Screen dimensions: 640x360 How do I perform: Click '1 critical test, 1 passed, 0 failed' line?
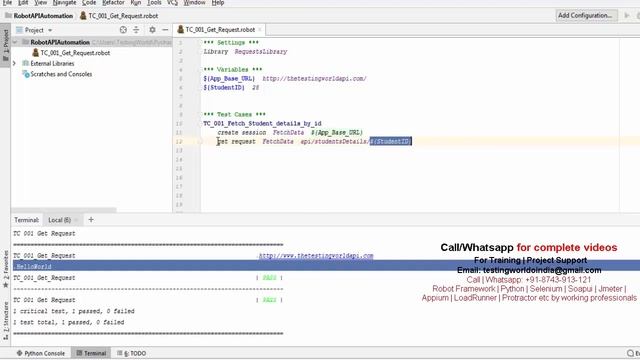click(x=73, y=311)
